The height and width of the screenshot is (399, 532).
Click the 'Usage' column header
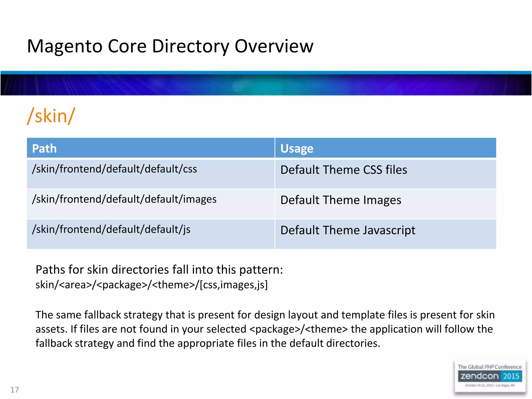coord(385,148)
